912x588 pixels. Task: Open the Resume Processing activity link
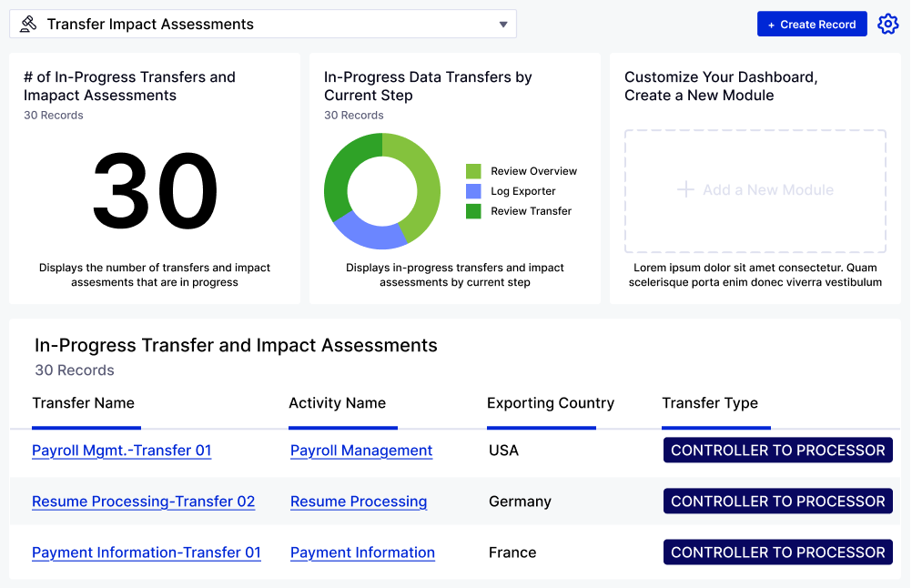coord(359,502)
